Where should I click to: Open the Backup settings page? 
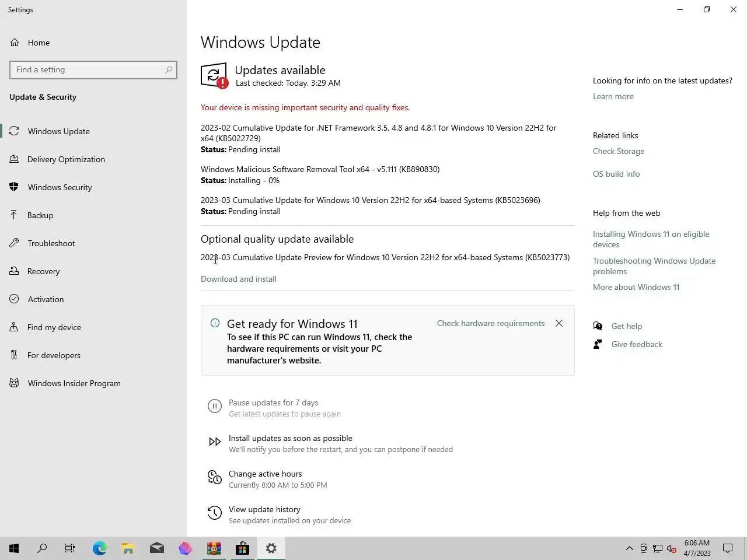click(x=93, y=215)
